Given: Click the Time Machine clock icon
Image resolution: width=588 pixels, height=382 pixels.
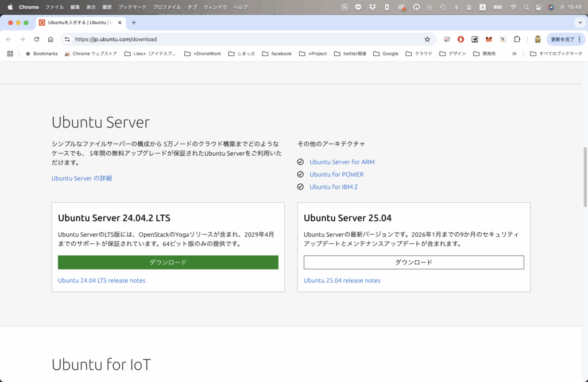Looking at the screenshot, I should coord(443,7).
